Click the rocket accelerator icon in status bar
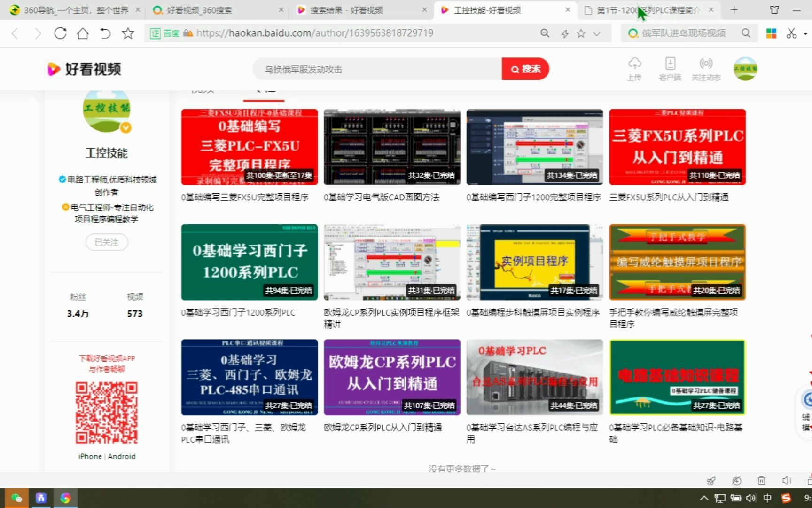This screenshot has height=508, width=812. 711,481
